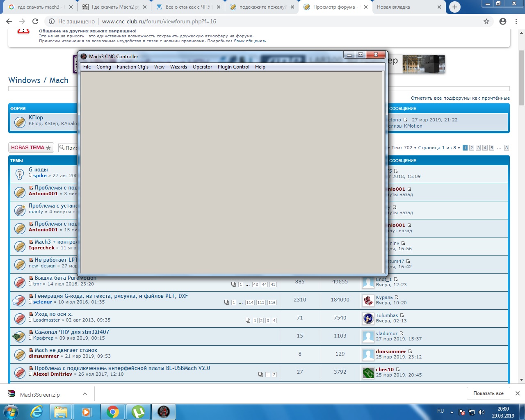Open topic about BL-USBMach V2.0 interface board
Screen dimensions: 525x420
122,368
